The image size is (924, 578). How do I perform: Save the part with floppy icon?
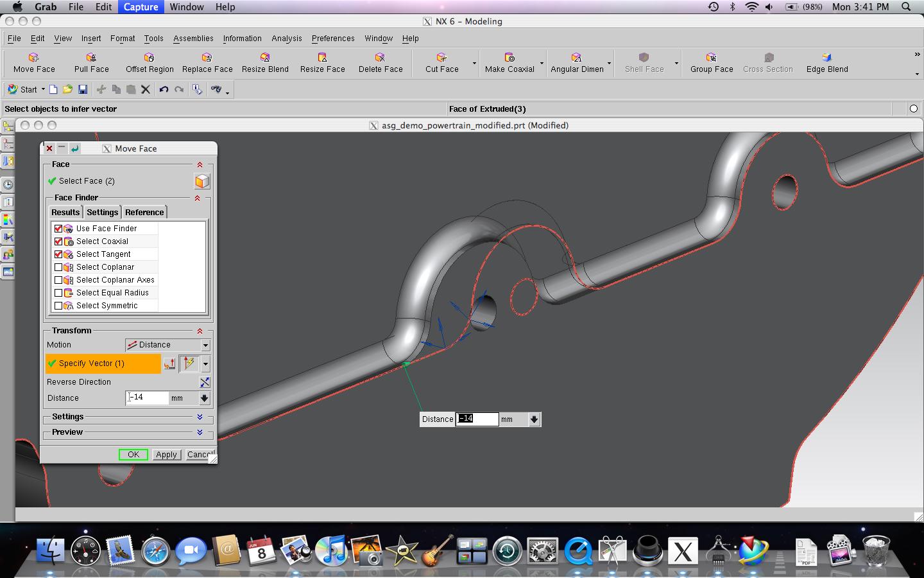(82, 89)
